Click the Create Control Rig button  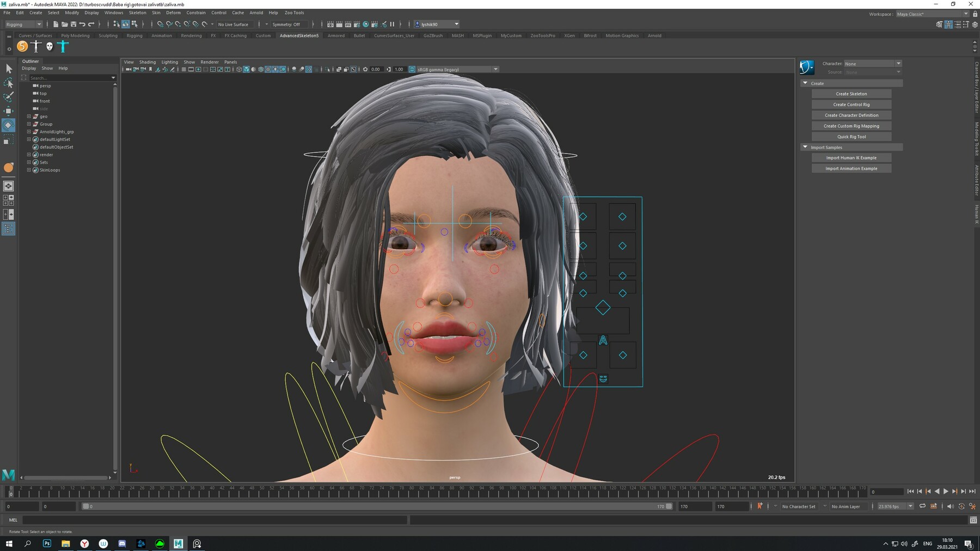(851, 104)
